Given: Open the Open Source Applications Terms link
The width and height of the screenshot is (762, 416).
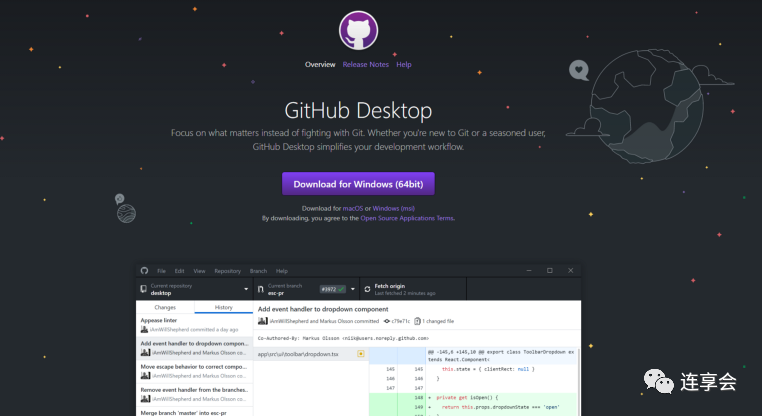Looking at the screenshot, I should point(407,218).
